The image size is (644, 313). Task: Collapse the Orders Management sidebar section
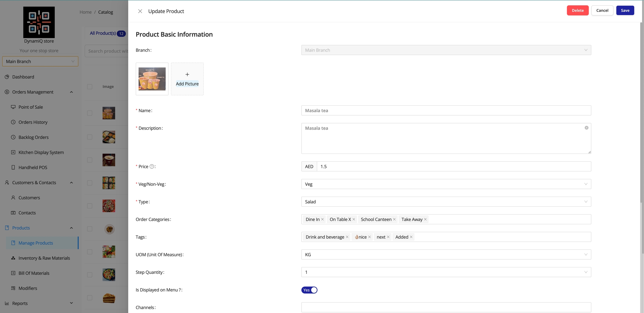(x=71, y=92)
